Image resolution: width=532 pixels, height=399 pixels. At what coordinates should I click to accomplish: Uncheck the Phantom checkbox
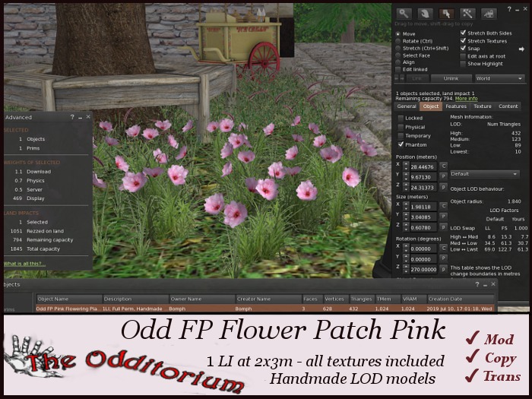pos(401,144)
